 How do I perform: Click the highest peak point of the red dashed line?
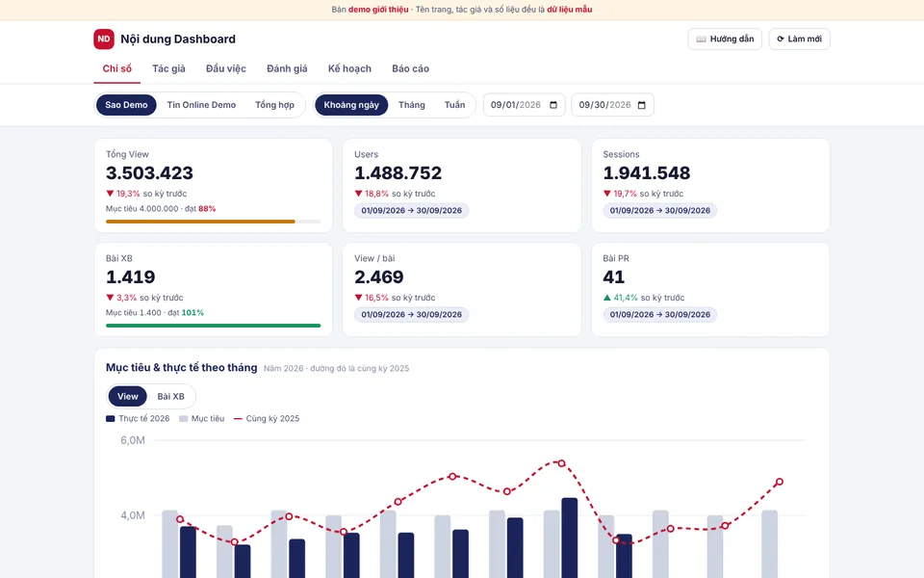561,463
